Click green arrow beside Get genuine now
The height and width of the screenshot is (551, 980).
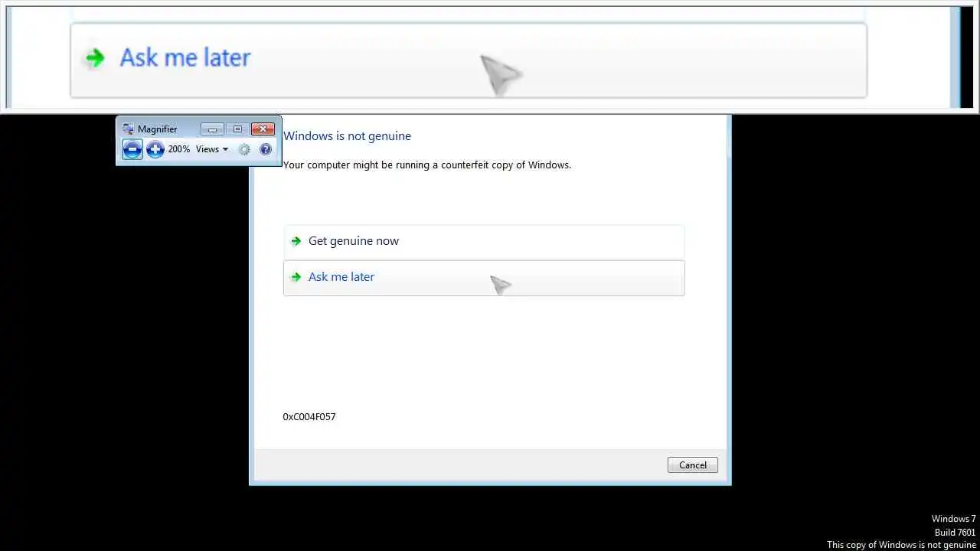click(x=296, y=241)
